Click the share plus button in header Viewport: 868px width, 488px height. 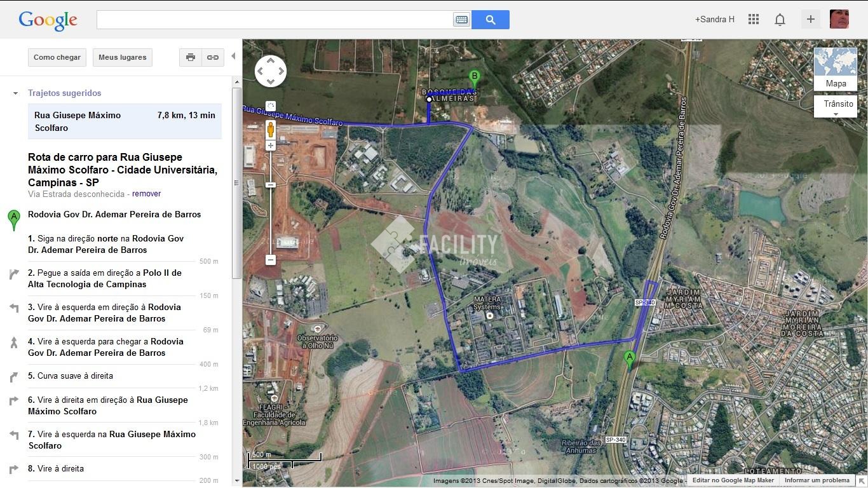click(810, 19)
